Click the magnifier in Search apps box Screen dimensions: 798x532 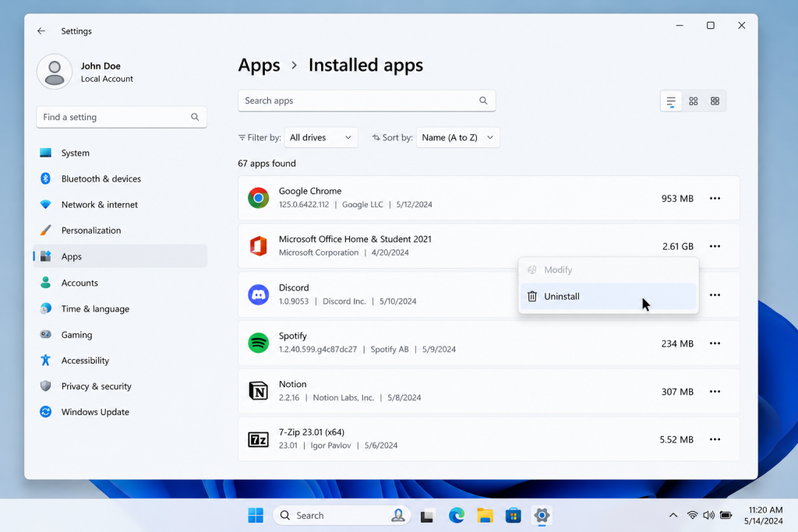click(x=483, y=100)
